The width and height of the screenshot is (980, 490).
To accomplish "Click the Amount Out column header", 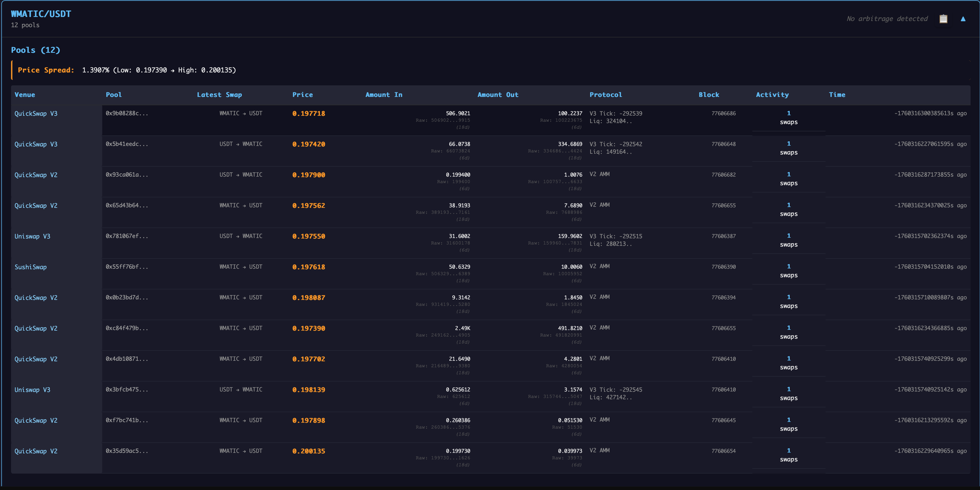I will (498, 95).
